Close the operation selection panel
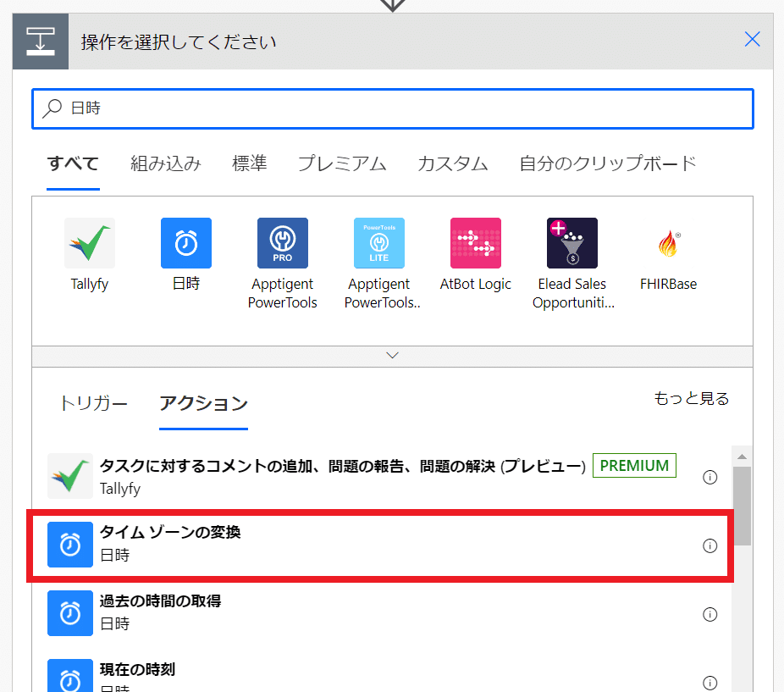The width and height of the screenshot is (784, 692). (x=752, y=39)
